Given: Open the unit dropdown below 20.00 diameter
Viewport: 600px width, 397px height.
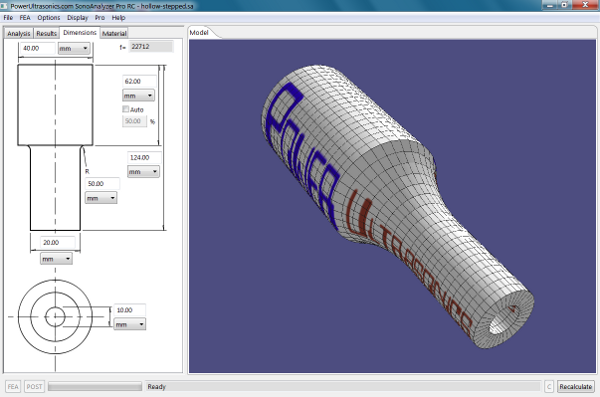Looking at the screenshot, I should 56,259.
